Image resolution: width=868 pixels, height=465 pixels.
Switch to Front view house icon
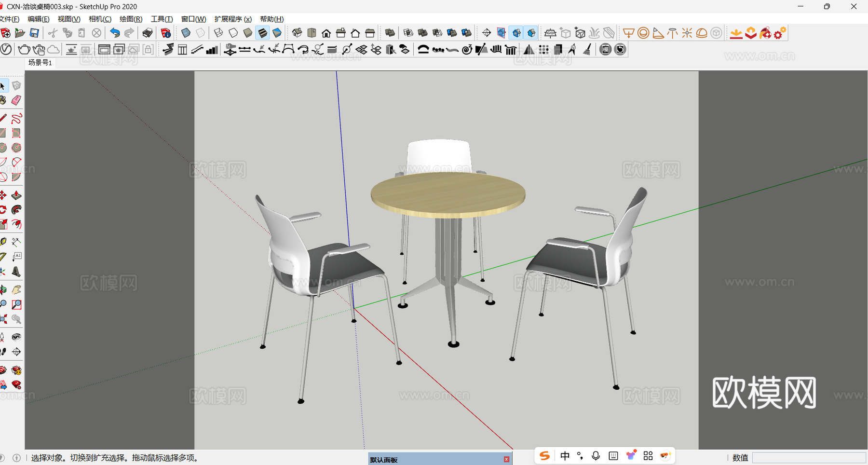326,33
